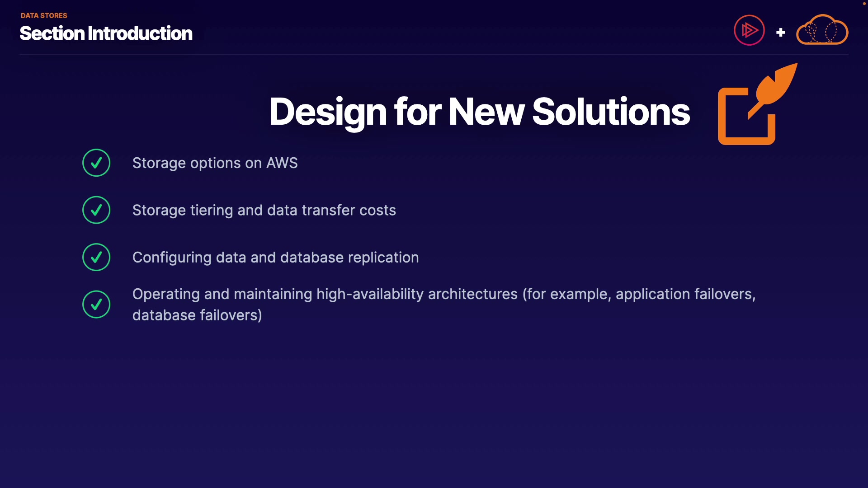Select 'Storage tiering and data transfer costs' line
Screen dimensions: 868x488
(x=264, y=211)
